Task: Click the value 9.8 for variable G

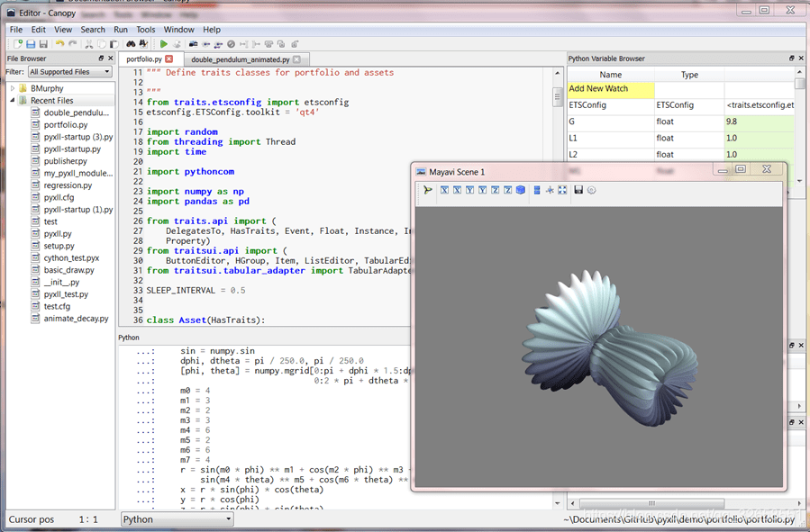Action: point(760,122)
